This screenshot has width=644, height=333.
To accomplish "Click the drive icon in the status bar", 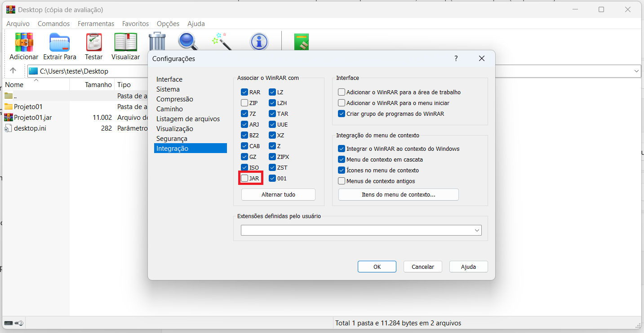I will coord(9,323).
